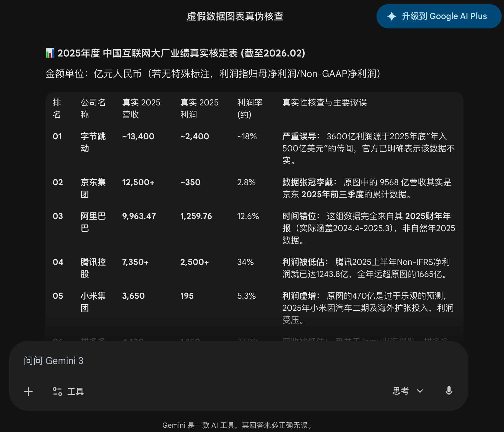Click the ~2,400 profit value
The image size is (504, 432).
coord(195,137)
